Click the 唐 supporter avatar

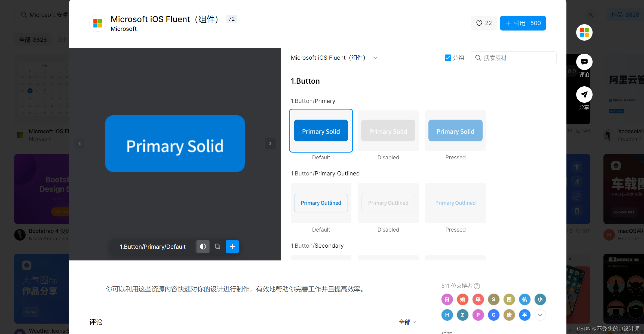click(x=509, y=315)
